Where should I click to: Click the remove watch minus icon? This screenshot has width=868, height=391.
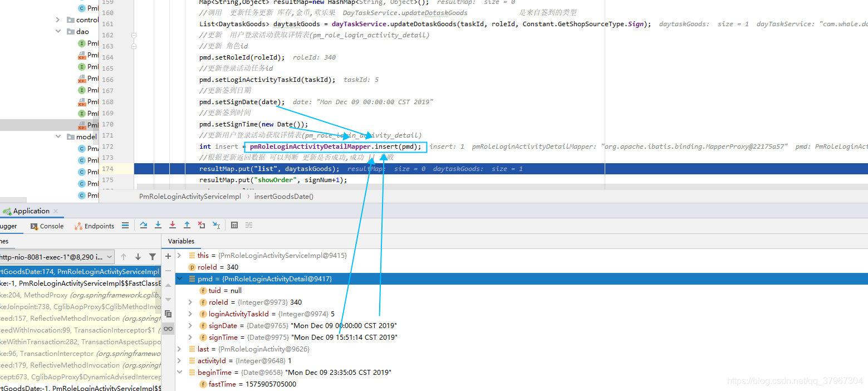point(168,271)
